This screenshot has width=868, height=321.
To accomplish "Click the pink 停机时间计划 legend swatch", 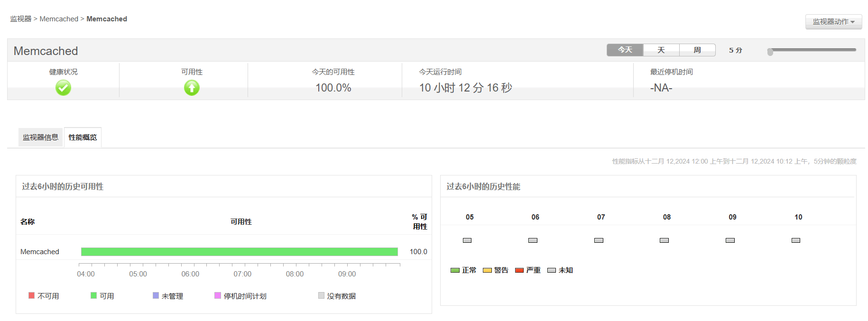I will point(218,295).
